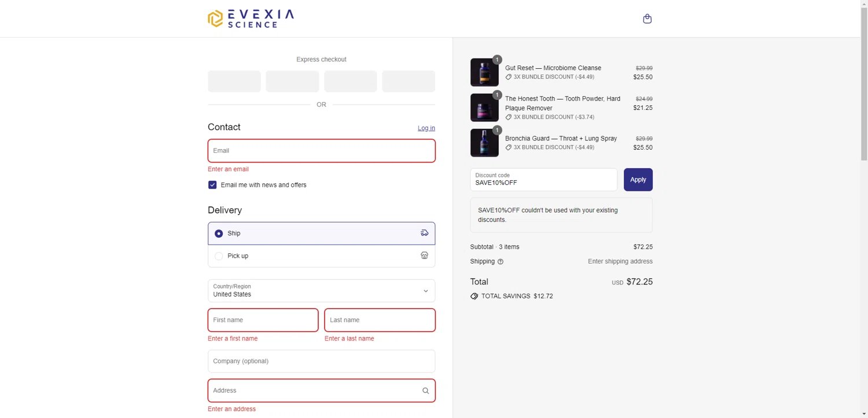Click the second express checkout button
Screen dimensions: 868x418
(x=292, y=82)
